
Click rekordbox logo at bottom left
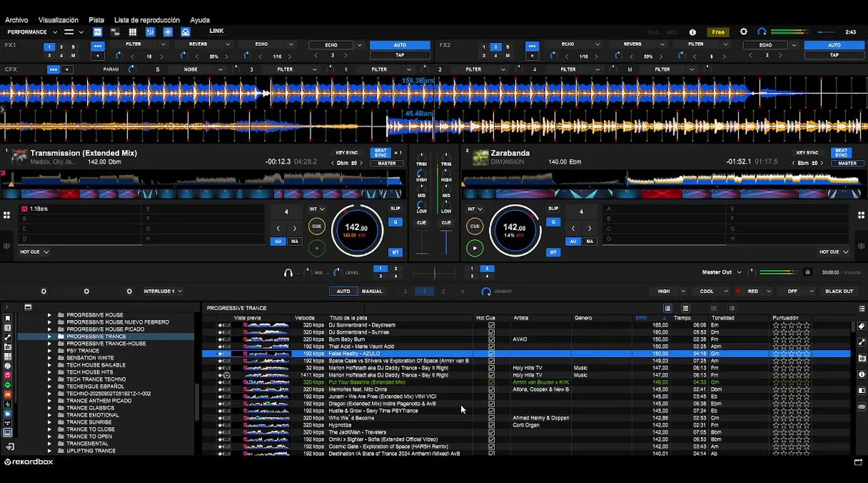[x=29, y=462]
